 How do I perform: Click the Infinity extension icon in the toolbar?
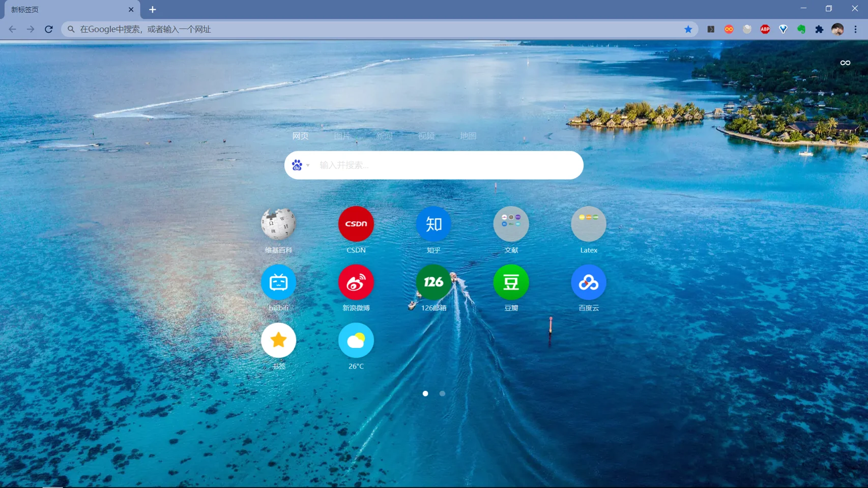(729, 29)
